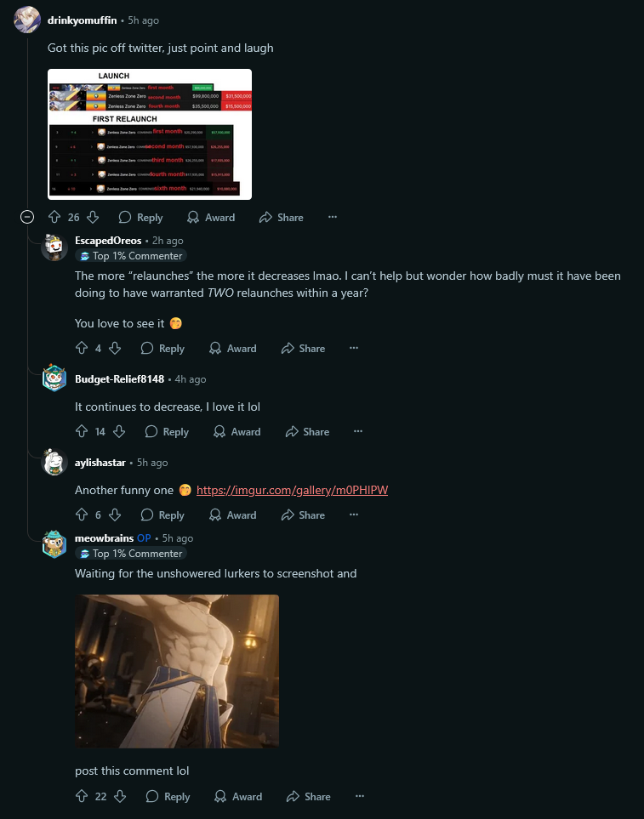Open the imgur gallery link
Image resolution: width=644 pixels, height=819 pixels.
click(292, 490)
